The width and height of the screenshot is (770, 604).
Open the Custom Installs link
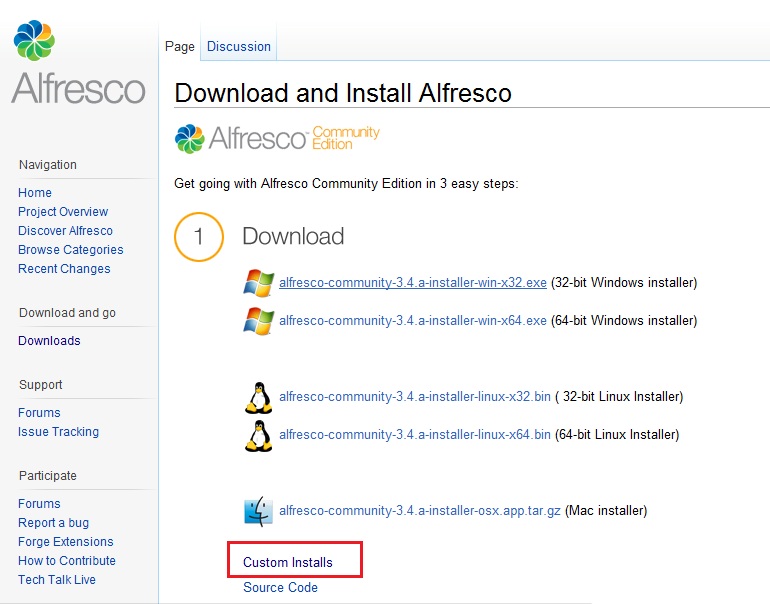point(288,562)
